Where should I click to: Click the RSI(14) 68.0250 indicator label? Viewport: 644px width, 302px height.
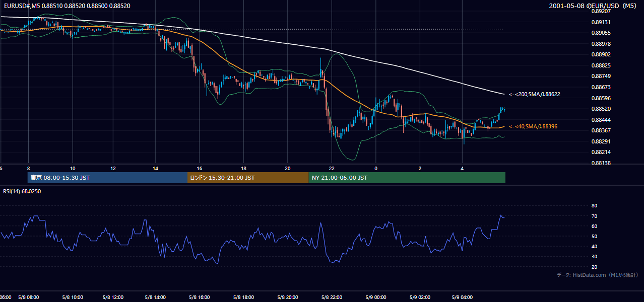tap(22, 191)
